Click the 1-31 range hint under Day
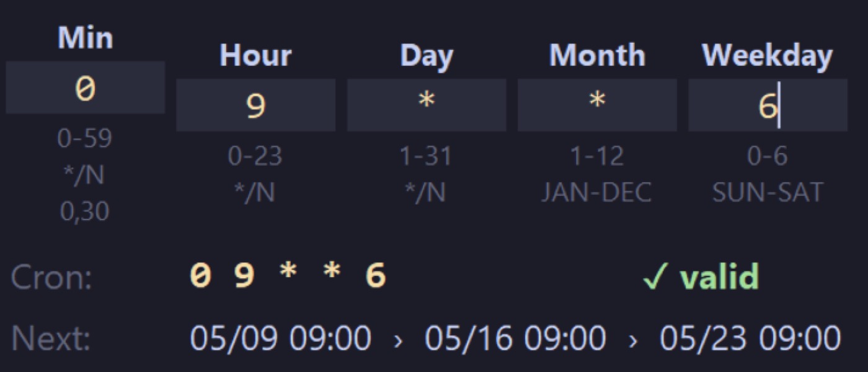The width and height of the screenshot is (868, 372). click(x=426, y=156)
